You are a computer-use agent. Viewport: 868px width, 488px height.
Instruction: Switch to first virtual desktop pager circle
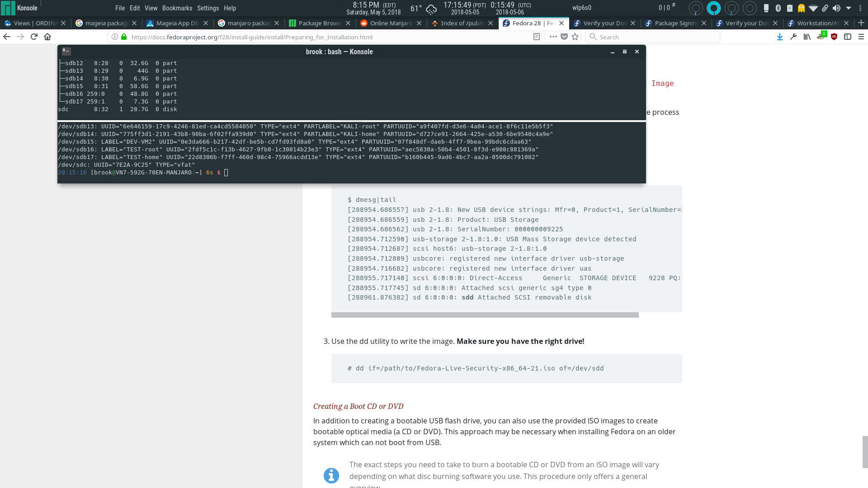tap(696, 8)
